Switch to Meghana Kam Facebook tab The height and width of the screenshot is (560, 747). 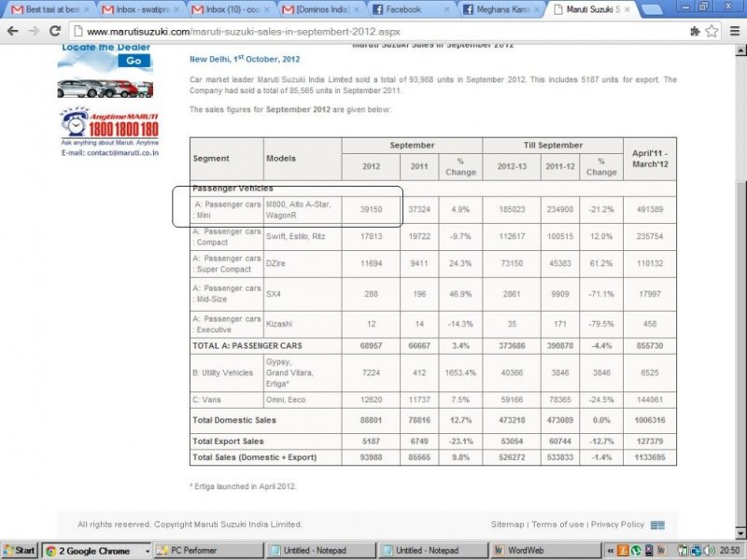[x=500, y=9]
